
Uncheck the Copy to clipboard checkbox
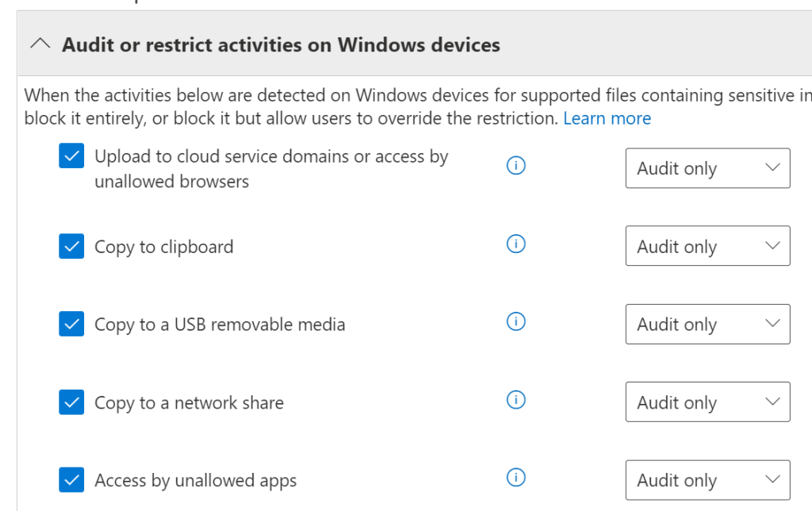tap(71, 247)
